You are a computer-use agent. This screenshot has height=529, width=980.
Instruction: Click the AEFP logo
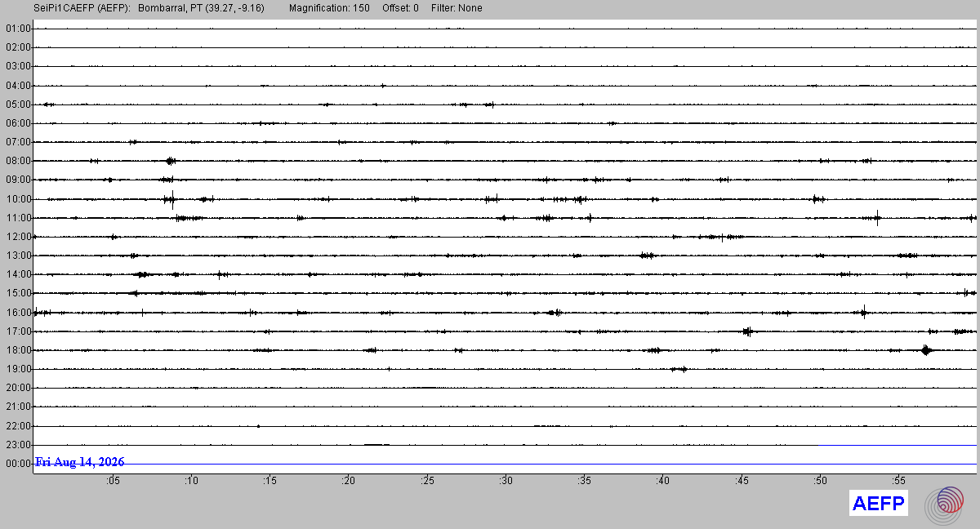point(879,504)
